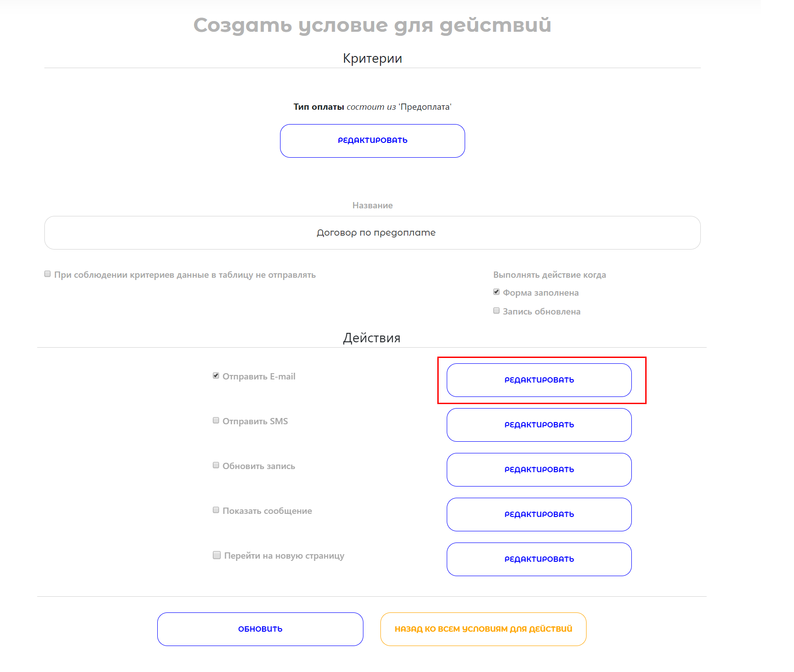Click the Отправить E-mail label text
794x672 pixels.
(259, 376)
